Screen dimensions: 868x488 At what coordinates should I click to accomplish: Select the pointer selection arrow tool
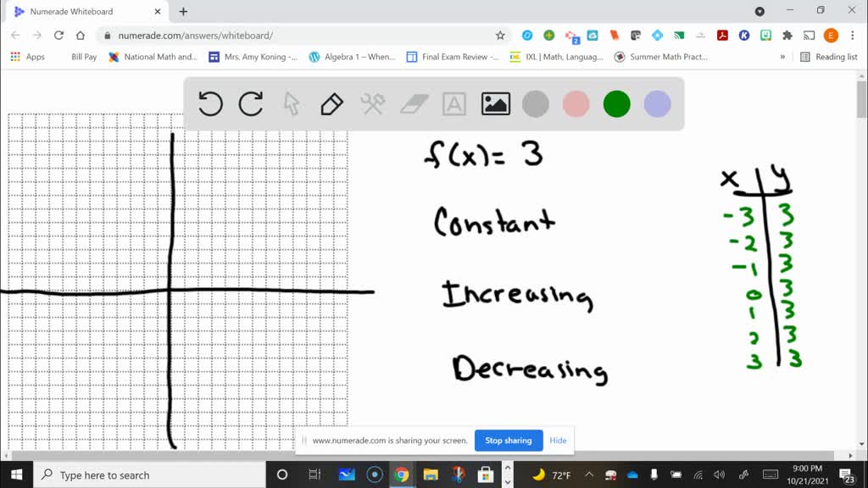click(x=291, y=103)
